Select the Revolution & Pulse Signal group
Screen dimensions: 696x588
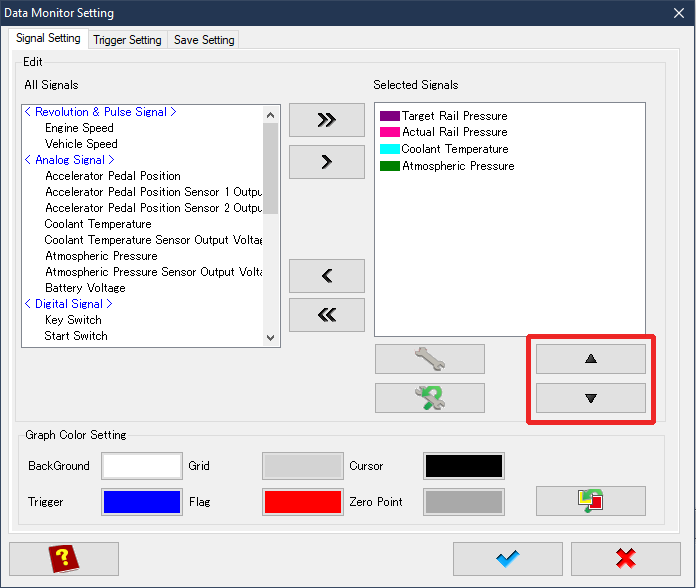coord(100,112)
